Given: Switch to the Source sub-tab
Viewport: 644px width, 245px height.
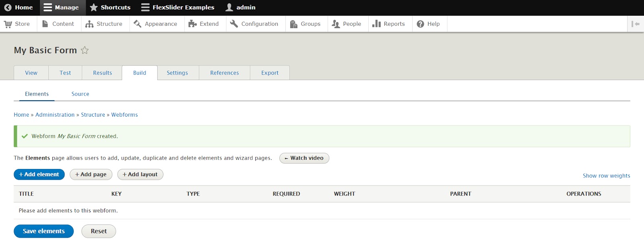Looking at the screenshot, I should (80, 94).
